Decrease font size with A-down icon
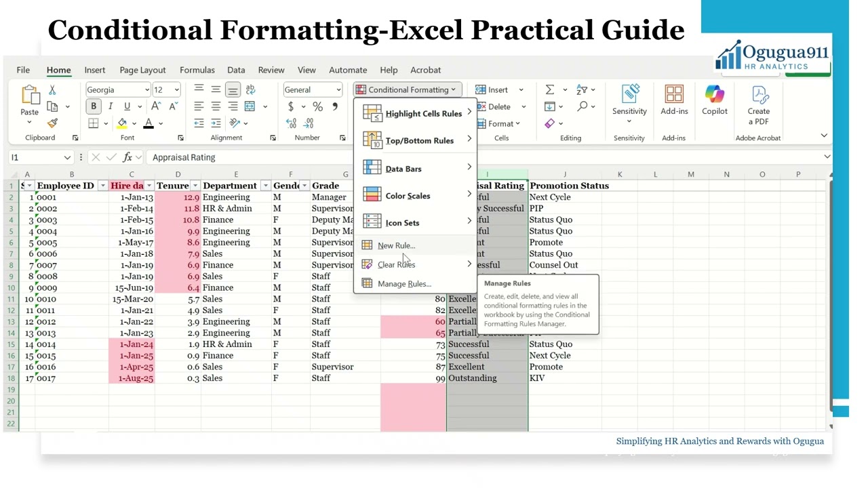This screenshot has height=488, width=868. coord(173,106)
